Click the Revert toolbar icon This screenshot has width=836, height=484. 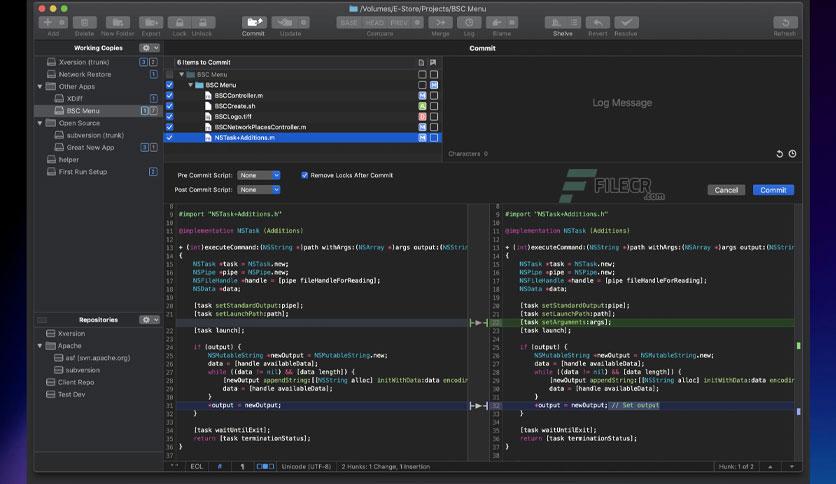point(598,22)
